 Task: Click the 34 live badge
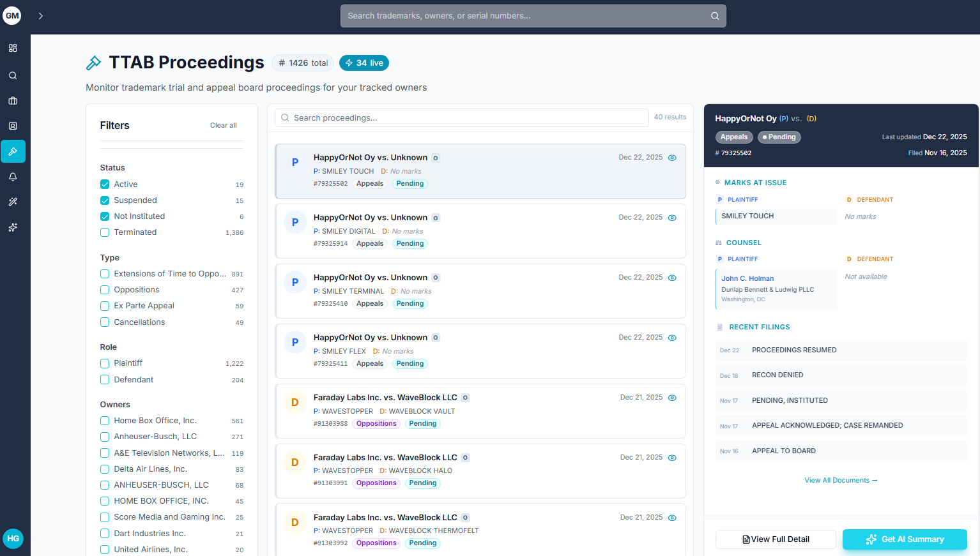pyautogui.click(x=364, y=63)
